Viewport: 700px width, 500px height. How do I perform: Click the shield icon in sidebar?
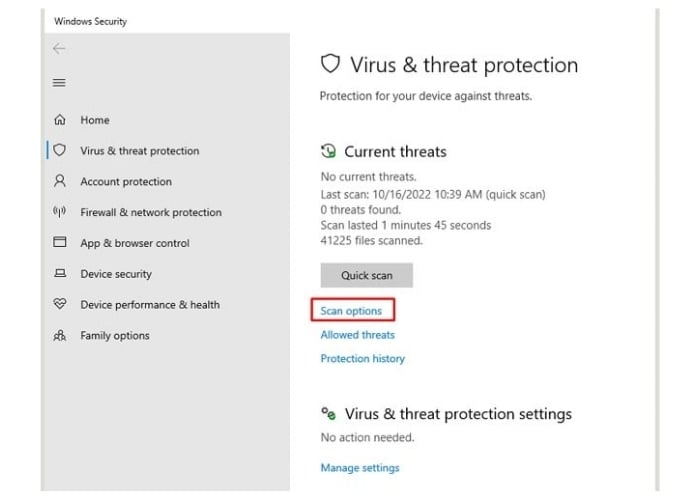pyautogui.click(x=59, y=151)
